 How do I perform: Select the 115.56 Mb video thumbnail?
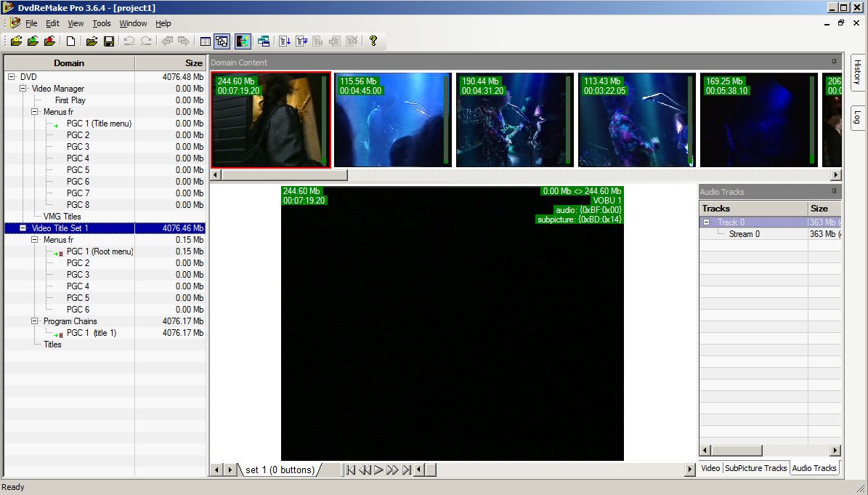click(392, 120)
